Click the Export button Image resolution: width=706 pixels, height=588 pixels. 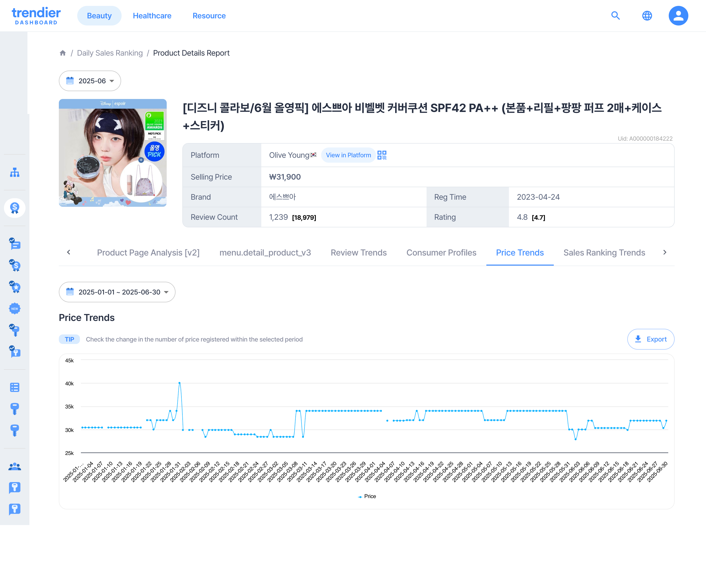(x=651, y=339)
